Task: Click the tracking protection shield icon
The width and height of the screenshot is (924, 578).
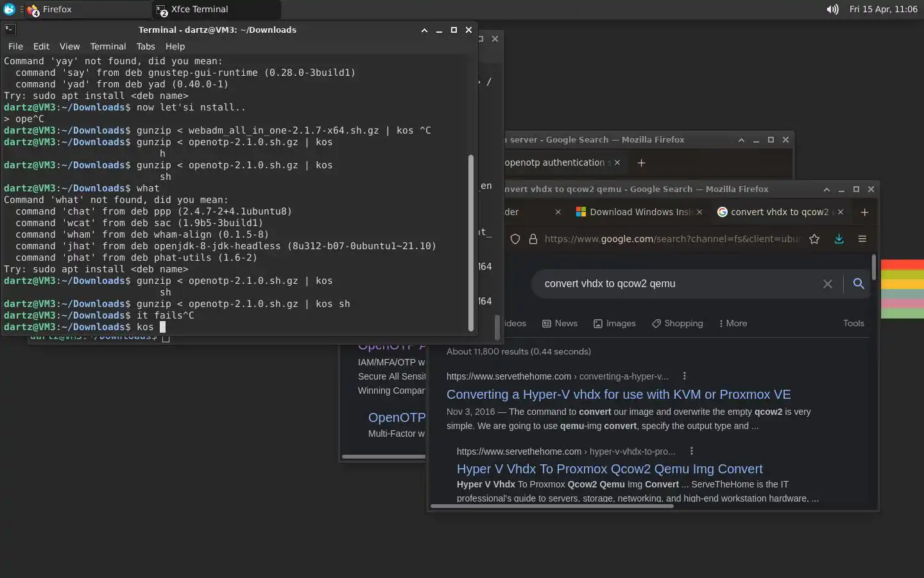Action: [x=515, y=239]
